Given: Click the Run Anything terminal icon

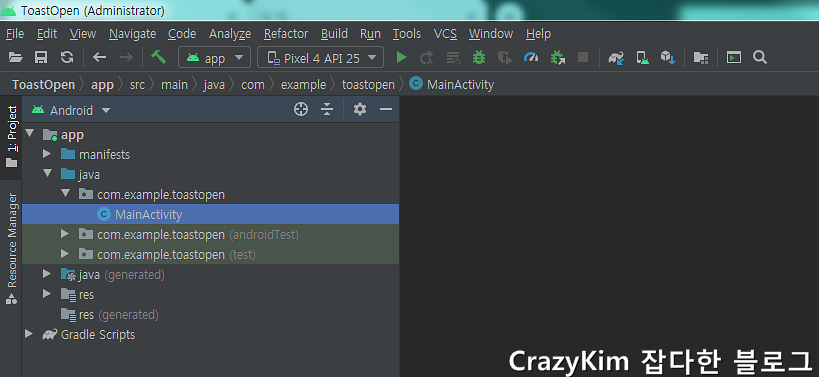Looking at the screenshot, I should (734, 57).
